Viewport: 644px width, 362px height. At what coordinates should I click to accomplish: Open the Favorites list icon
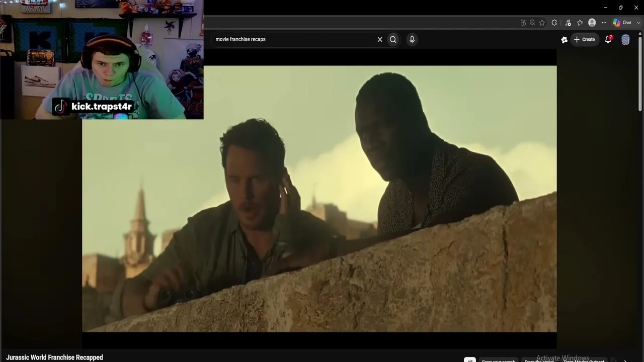point(580,23)
